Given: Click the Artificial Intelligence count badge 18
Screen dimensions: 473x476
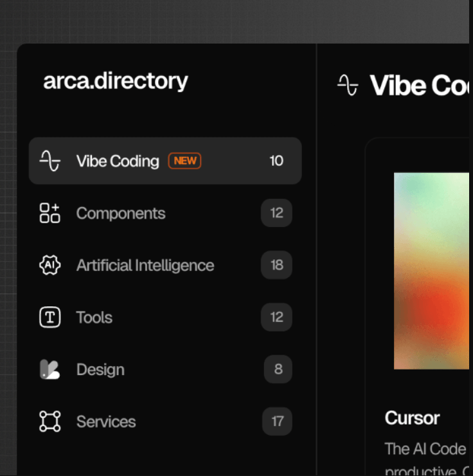Looking at the screenshot, I should (x=276, y=265).
